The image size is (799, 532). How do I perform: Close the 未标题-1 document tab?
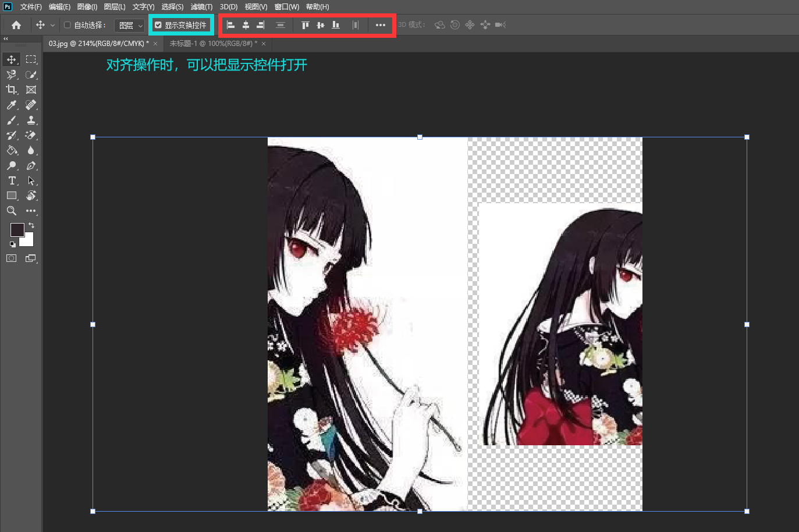pos(264,44)
